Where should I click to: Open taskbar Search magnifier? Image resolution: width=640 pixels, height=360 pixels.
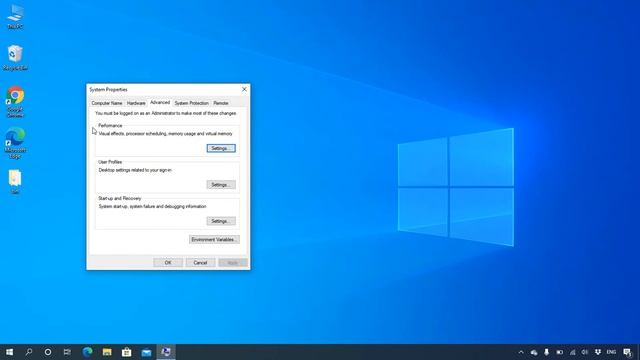[29, 352]
